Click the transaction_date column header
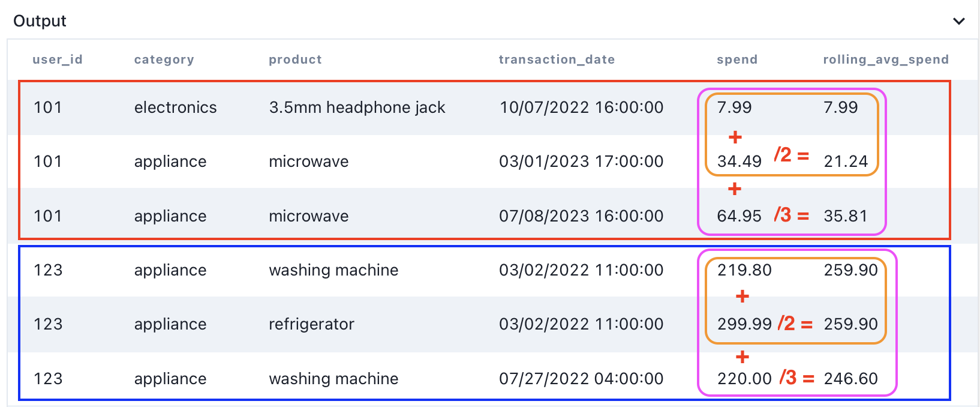The height and width of the screenshot is (407, 980). click(x=557, y=59)
